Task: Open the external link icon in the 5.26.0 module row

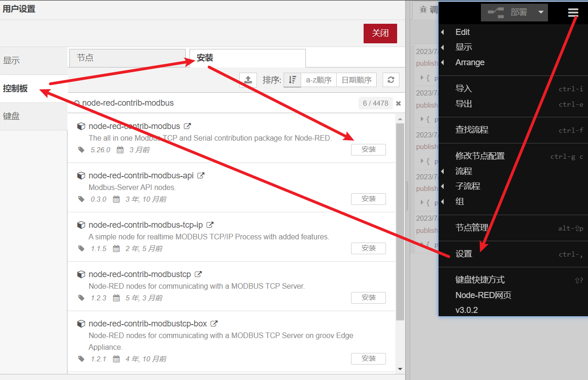Action: coord(187,126)
